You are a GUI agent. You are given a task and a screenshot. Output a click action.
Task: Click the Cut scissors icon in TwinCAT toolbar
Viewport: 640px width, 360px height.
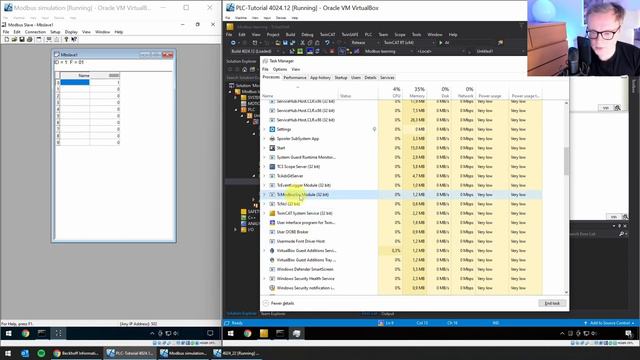[x=302, y=42]
